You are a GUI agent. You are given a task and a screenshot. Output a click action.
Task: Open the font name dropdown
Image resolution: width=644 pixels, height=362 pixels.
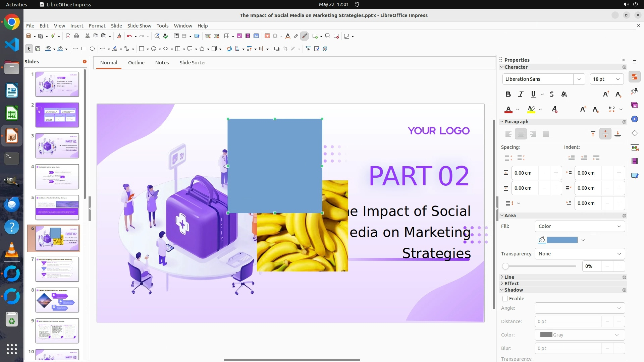pos(579,79)
